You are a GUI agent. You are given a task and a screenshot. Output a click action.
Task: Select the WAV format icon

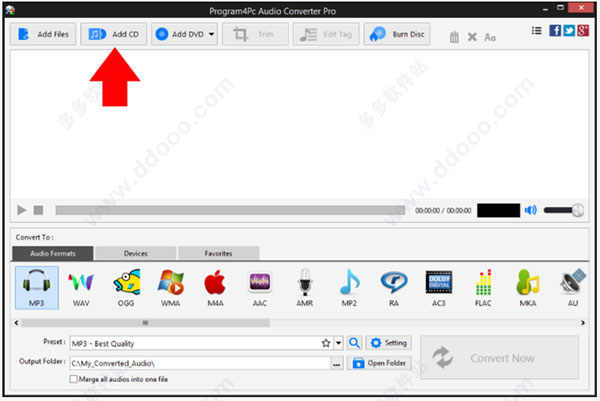click(x=81, y=288)
